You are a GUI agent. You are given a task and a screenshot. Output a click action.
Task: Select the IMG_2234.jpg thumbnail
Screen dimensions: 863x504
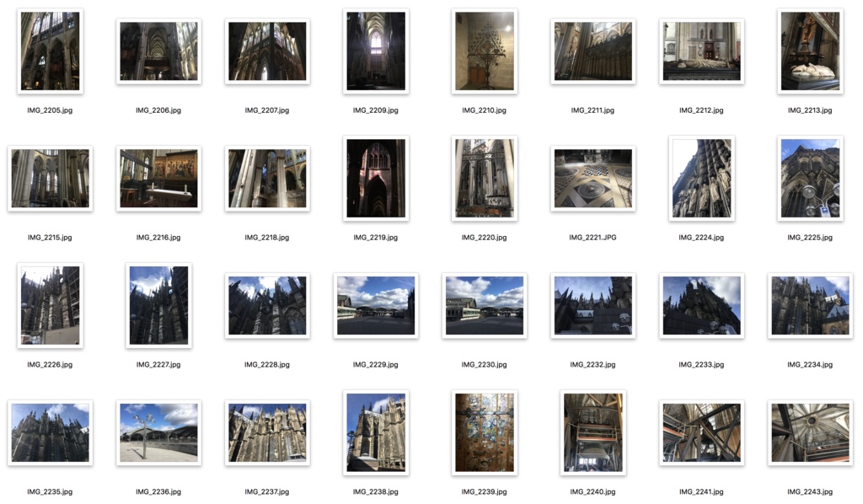click(x=810, y=305)
